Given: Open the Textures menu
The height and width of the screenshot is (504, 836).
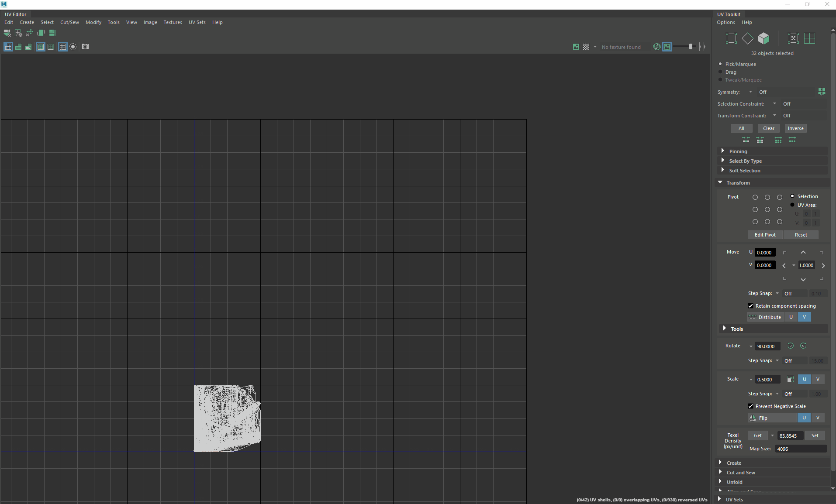Looking at the screenshot, I should (173, 22).
